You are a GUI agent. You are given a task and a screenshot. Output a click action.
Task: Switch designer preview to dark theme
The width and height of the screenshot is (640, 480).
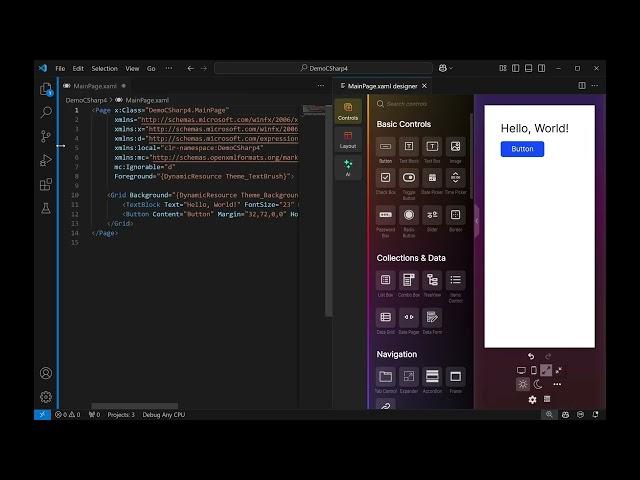click(538, 384)
